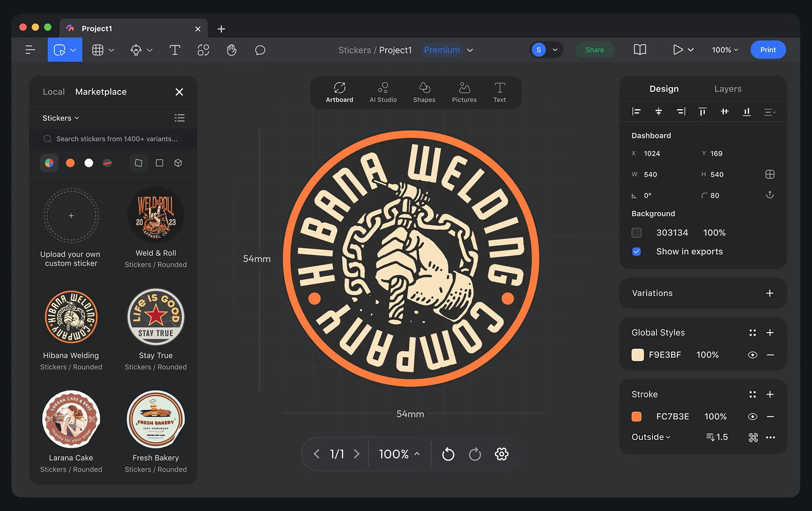Open the library book icon
This screenshot has height=511, width=812.
tap(640, 50)
